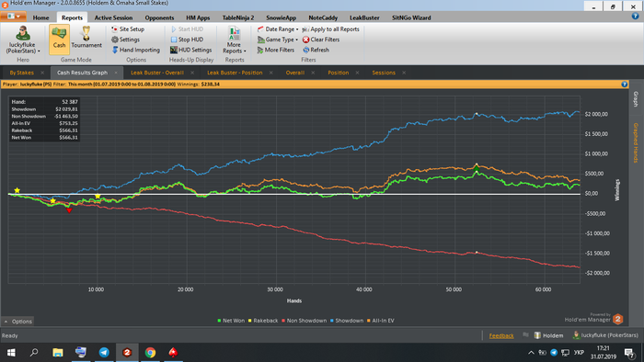Image resolution: width=644 pixels, height=362 pixels.
Task: Open Active Session ribbon tab
Action: pyautogui.click(x=113, y=17)
